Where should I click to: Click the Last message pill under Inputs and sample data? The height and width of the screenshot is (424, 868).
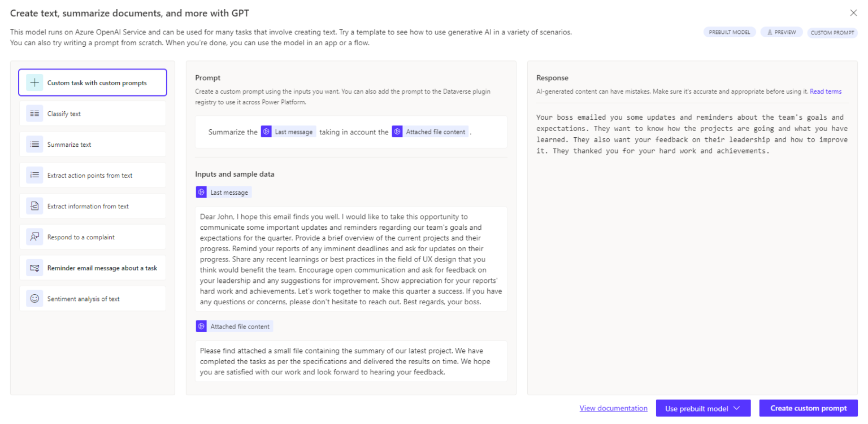point(223,192)
